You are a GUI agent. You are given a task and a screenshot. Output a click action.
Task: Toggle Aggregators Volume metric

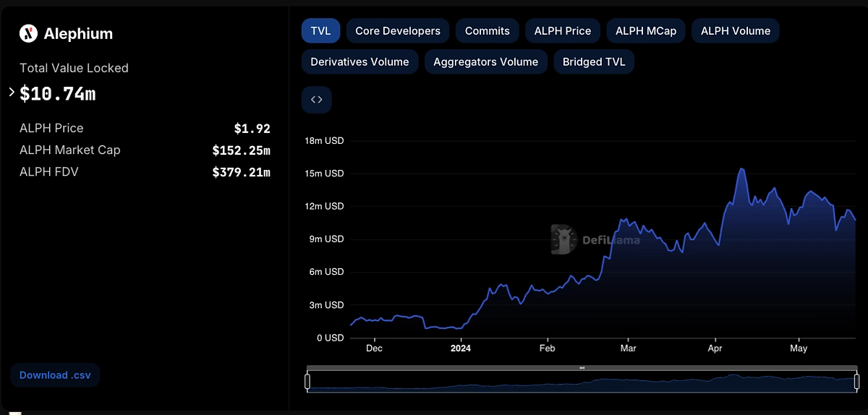tap(485, 61)
